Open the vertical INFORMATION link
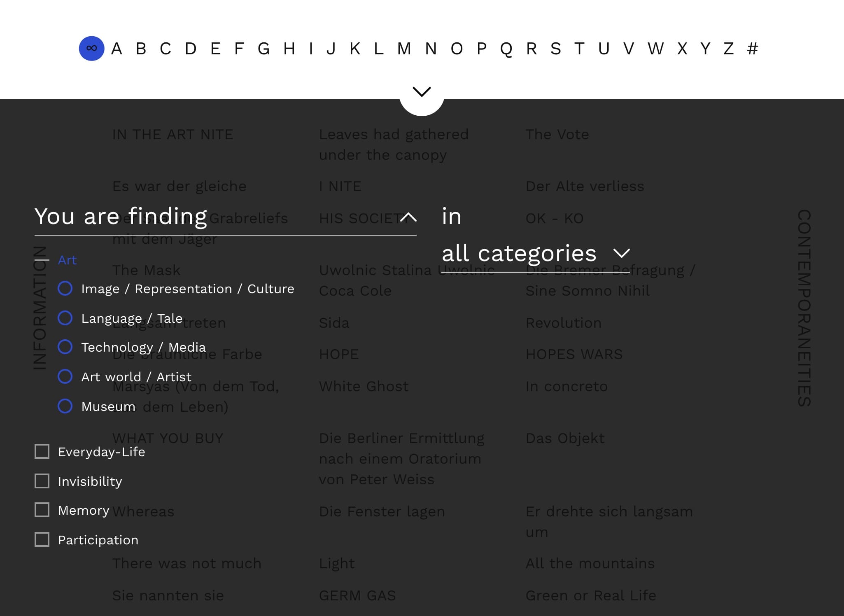The image size is (844, 616). (x=40, y=308)
